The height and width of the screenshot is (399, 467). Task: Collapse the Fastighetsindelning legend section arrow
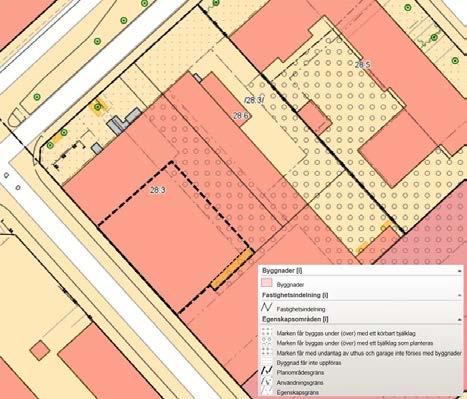pos(460,296)
